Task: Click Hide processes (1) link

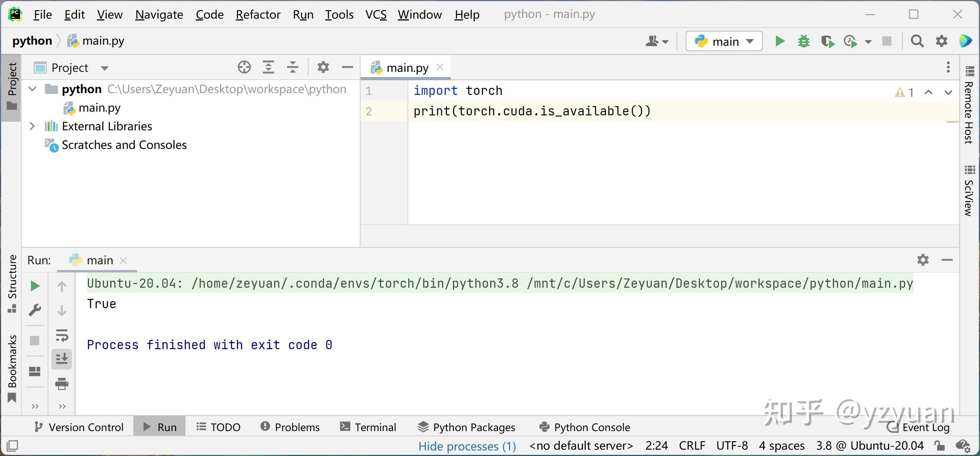Action: pos(467,446)
